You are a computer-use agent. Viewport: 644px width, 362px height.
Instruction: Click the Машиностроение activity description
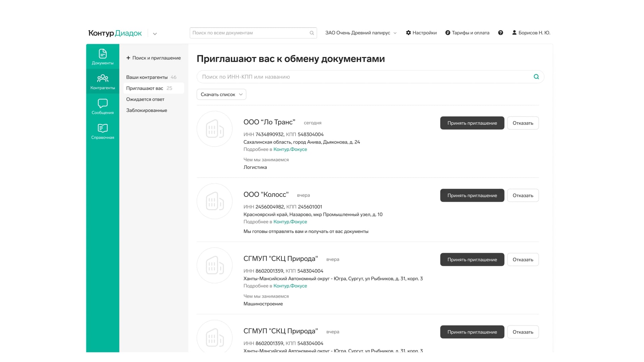263,304
